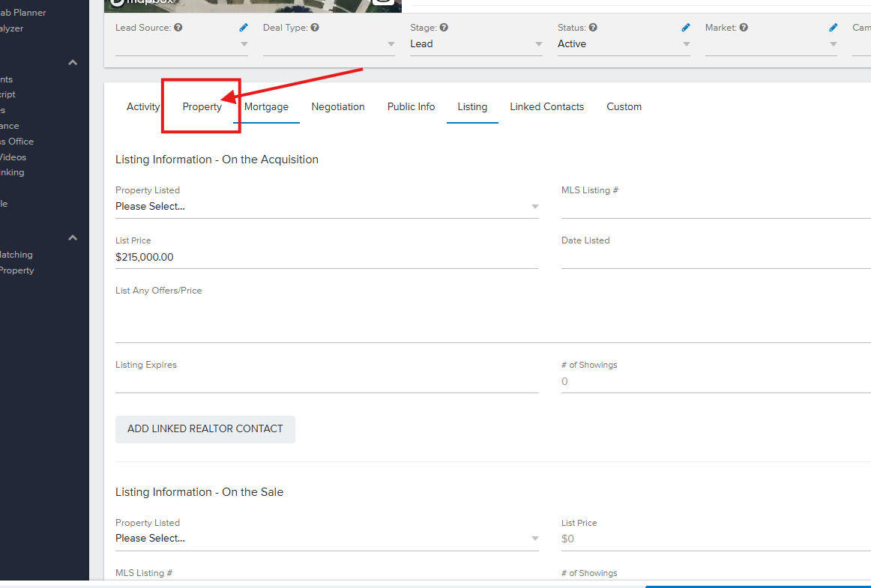Click the Status edit pencil icon
Image resolution: width=871 pixels, height=588 pixels.
pyautogui.click(x=685, y=28)
